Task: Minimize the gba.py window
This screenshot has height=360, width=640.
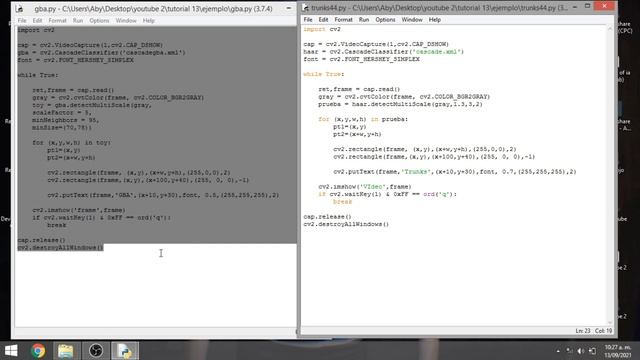Action: [289, 8]
